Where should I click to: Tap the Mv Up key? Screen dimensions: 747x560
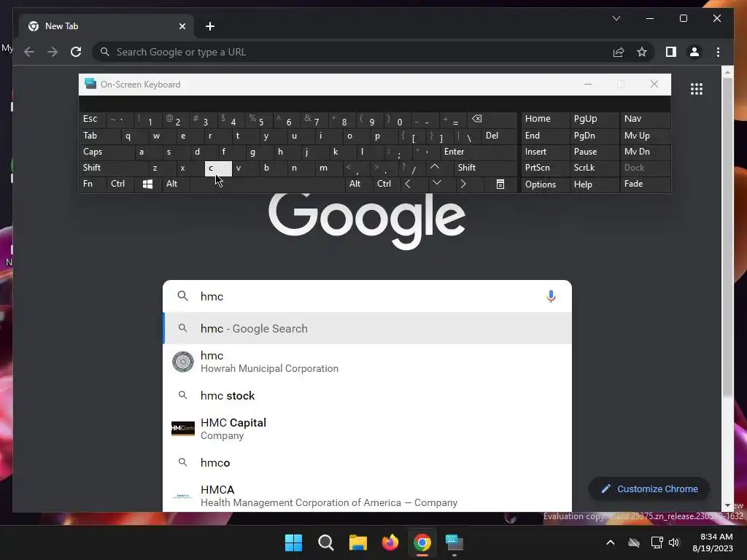tap(645, 136)
